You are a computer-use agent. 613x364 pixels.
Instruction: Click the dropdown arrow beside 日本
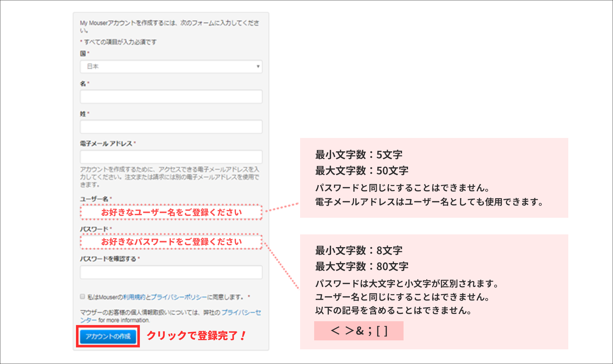click(257, 67)
